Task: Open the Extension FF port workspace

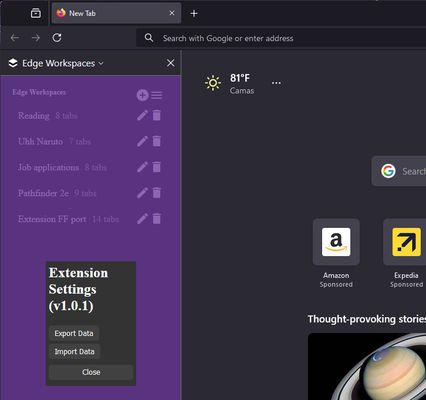Action: pyautogui.click(x=68, y=219)
